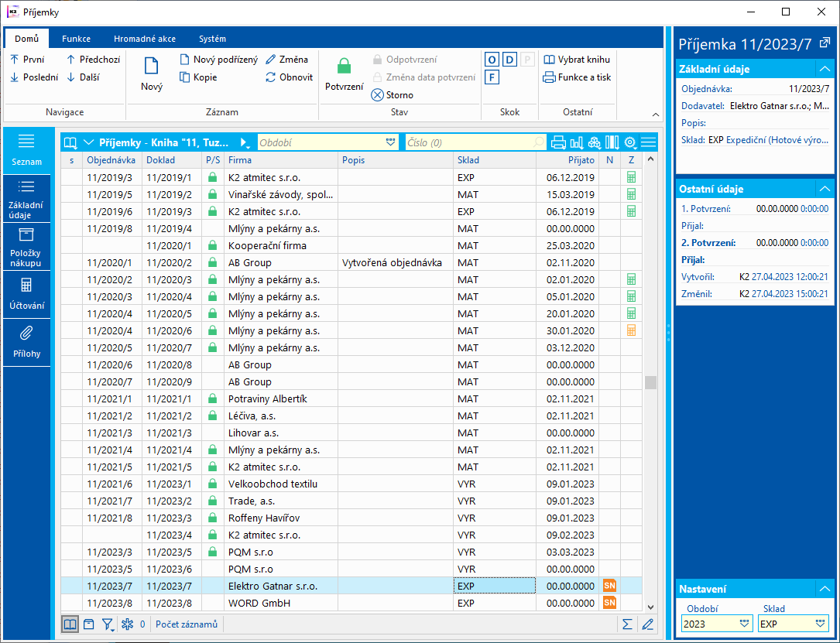The height and width of the screenshot is (643, 840).
Task: Switch to the Funkce ribbon tab
Action: [76, 39]
